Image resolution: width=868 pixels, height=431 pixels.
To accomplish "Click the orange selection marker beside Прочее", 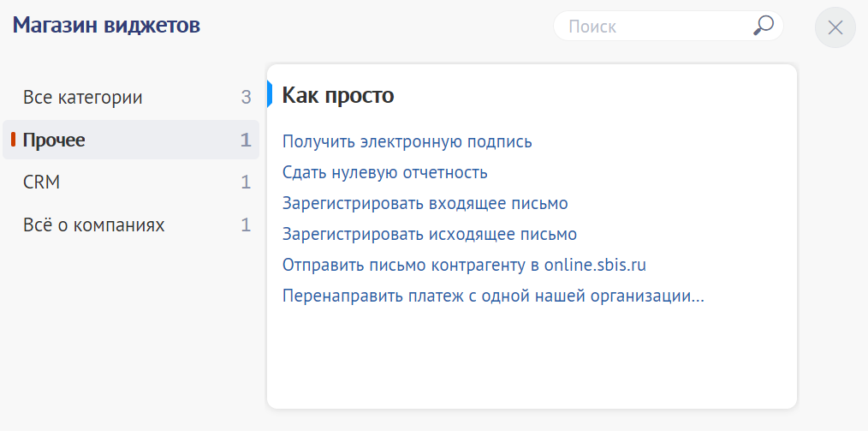I will click(14, 141).
